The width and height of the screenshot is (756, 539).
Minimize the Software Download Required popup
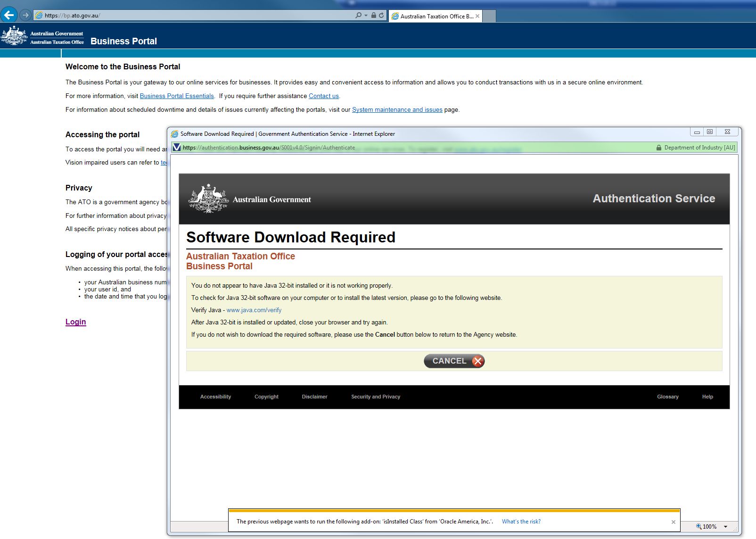click(697, 132)
